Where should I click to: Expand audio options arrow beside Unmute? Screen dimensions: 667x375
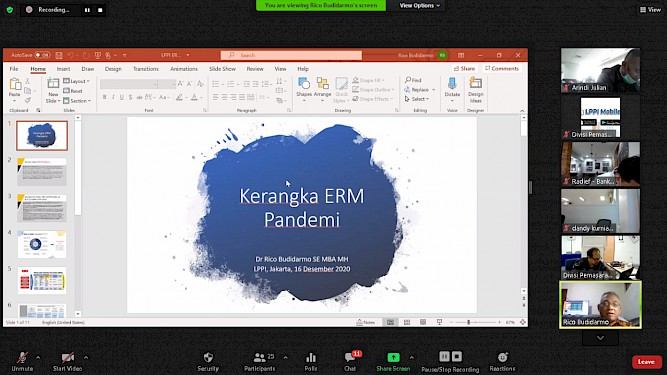38,358
